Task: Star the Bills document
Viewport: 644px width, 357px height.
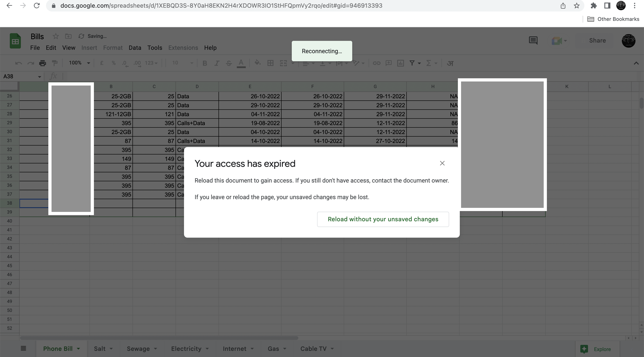Action: [x=56, y=36]
